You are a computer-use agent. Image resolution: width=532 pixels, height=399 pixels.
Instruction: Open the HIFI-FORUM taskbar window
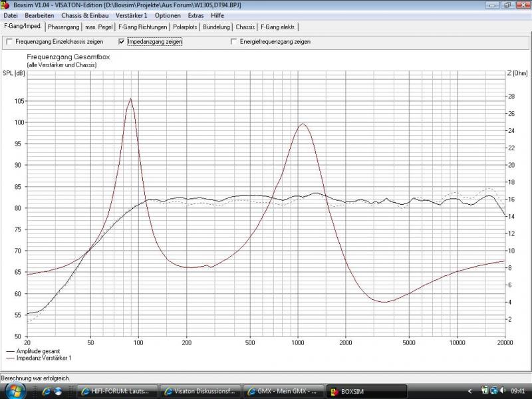118,391
